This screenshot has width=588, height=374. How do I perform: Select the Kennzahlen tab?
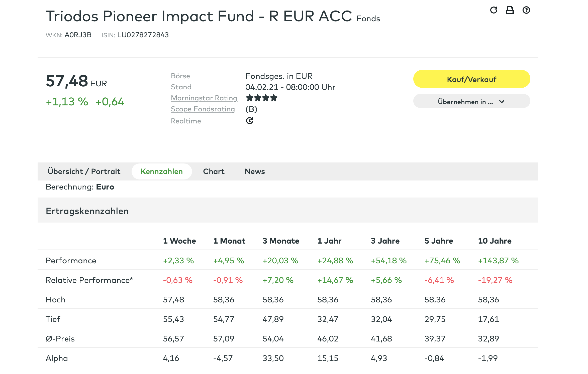pyautogui.click(x=162, y=171)
